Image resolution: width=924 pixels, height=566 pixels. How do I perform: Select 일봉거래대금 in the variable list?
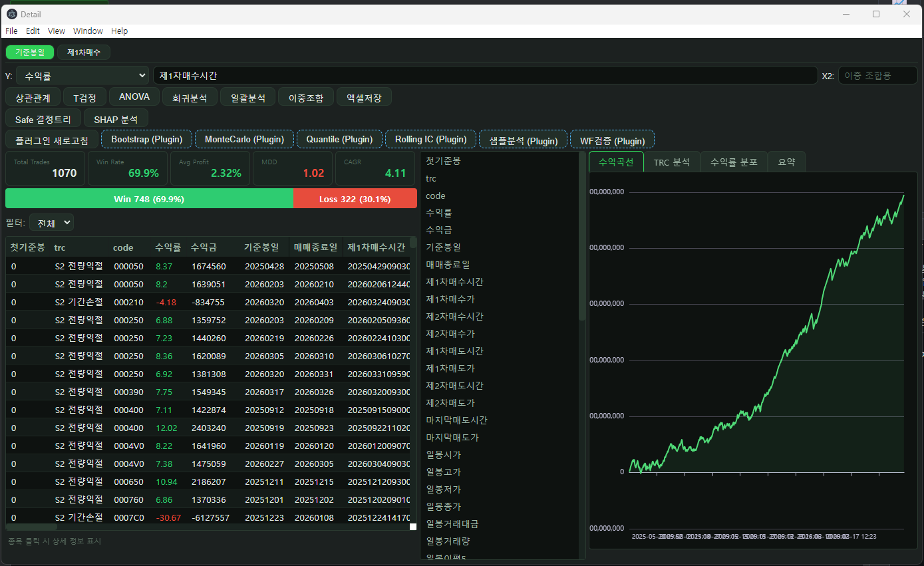coord(499,524)
